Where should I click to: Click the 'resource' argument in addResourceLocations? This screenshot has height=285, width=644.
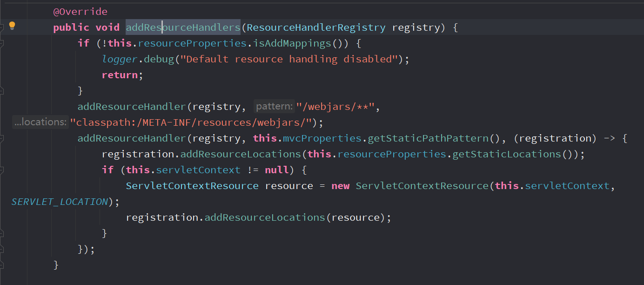coord(356,217)
